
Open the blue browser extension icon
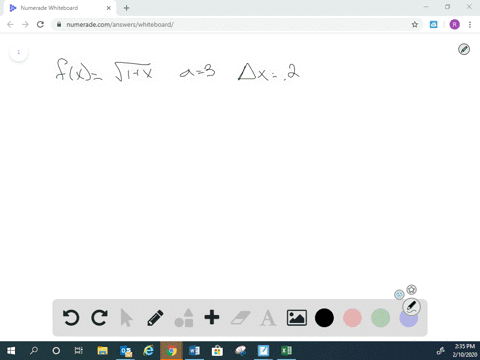pyautogui.click(x=433, y=24)
